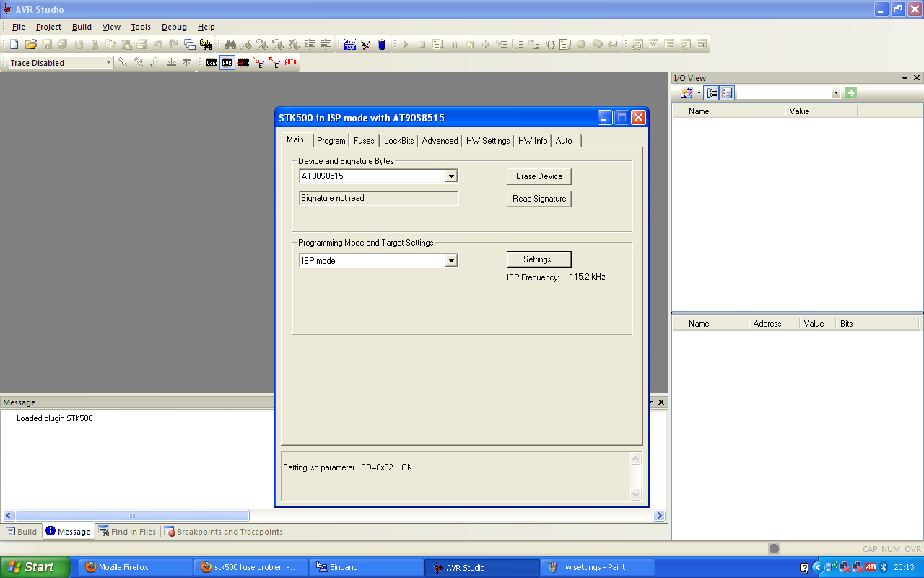This screenshot has width=924, height=578.
Task: Open the Project menu
Action: click(49, 27)
